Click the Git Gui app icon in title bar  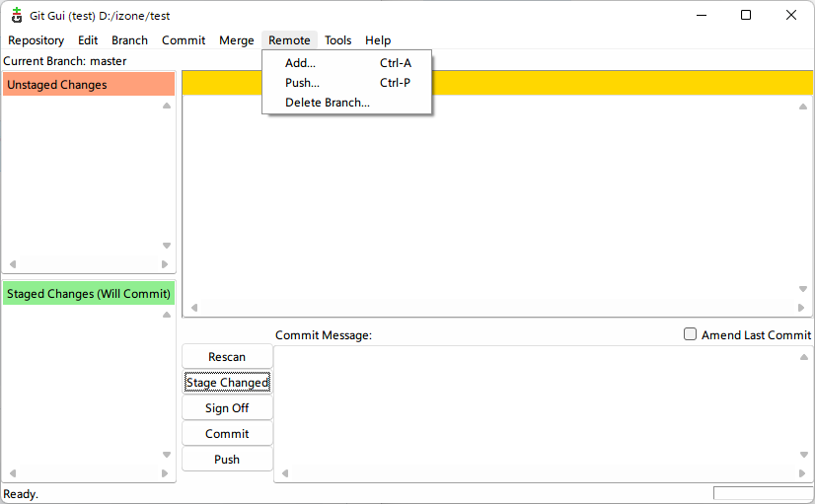(16, 15)
